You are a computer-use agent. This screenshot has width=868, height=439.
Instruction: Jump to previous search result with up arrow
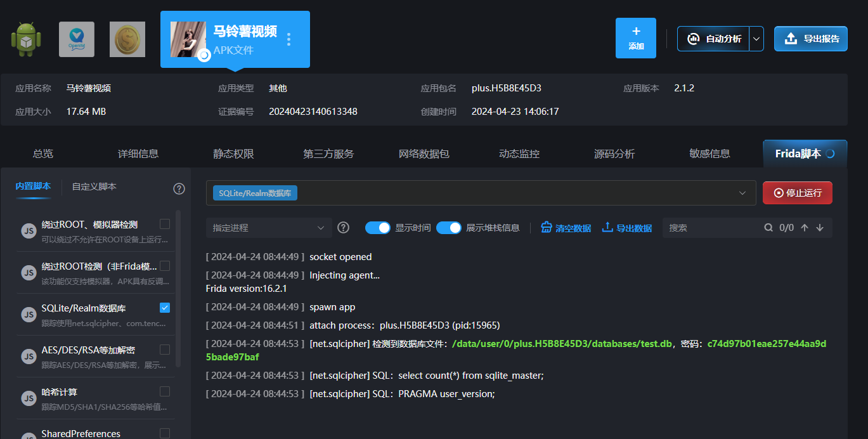[x=805, y=228]
